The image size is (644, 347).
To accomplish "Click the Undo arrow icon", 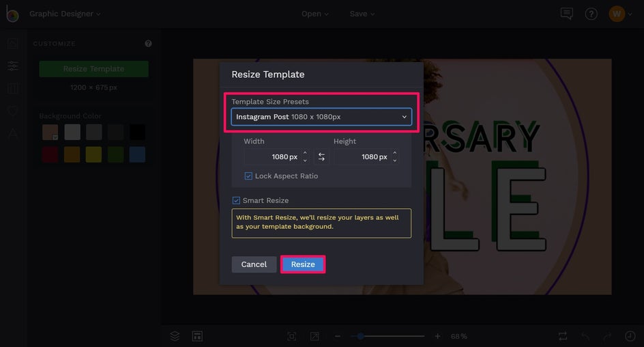I will click(x=586, y=336).
